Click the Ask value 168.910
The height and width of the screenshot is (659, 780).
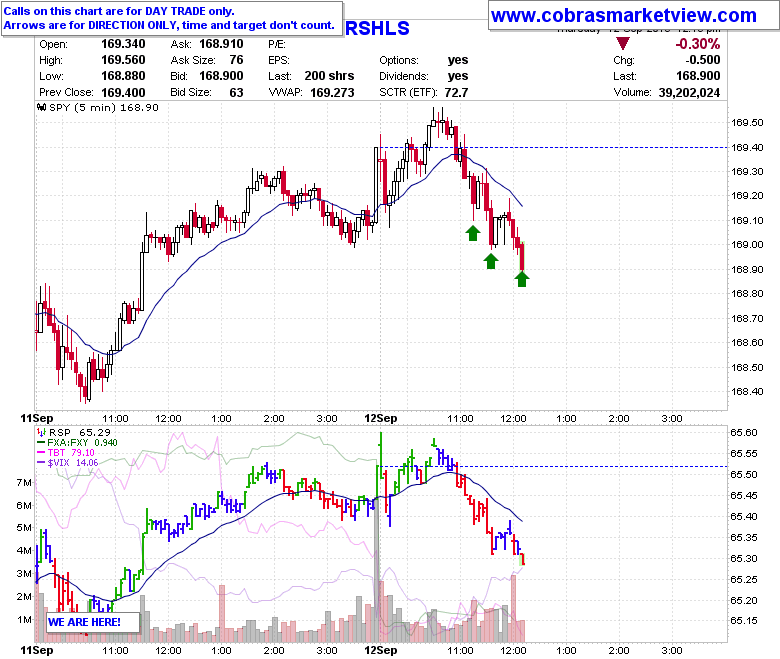pos(221,44)
